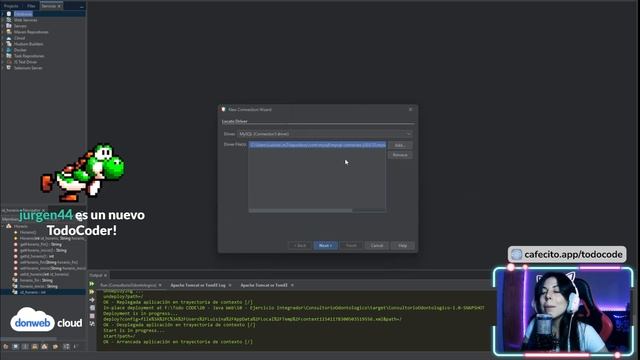Select the Servers node
This screenshot has height=360, width=640.
pos(20,26)
